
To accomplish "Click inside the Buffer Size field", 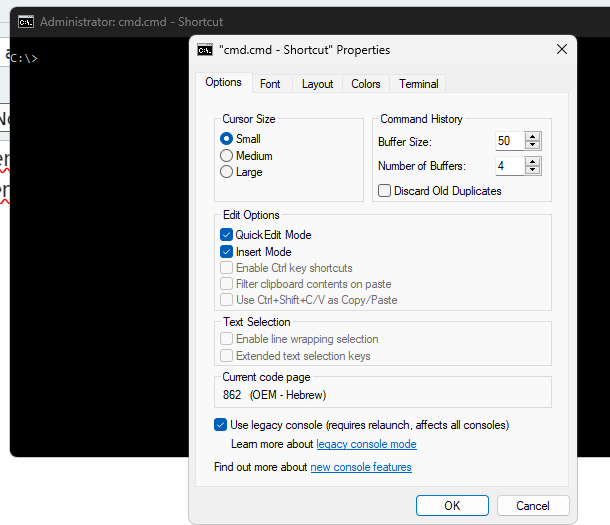I will 508,142.
